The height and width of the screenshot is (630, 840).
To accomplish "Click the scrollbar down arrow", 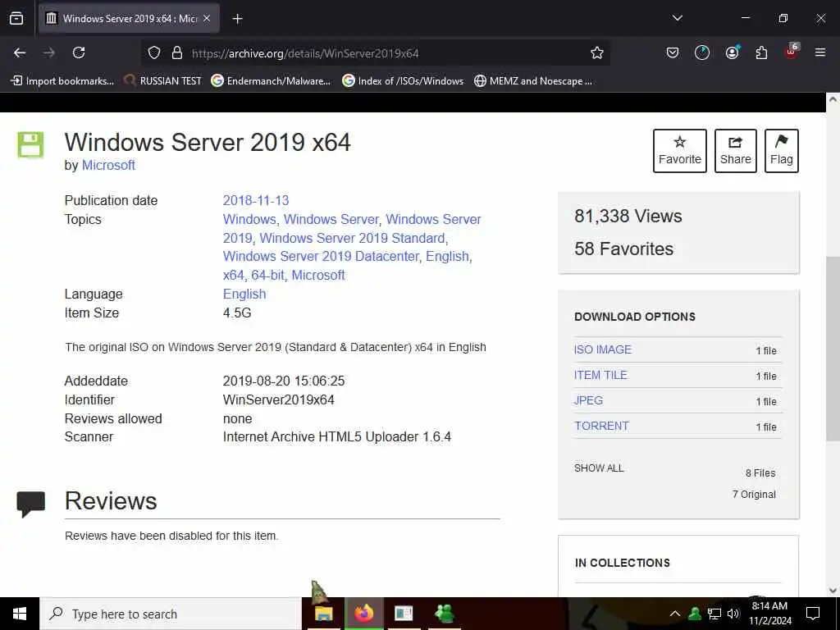I will [833, 591].
